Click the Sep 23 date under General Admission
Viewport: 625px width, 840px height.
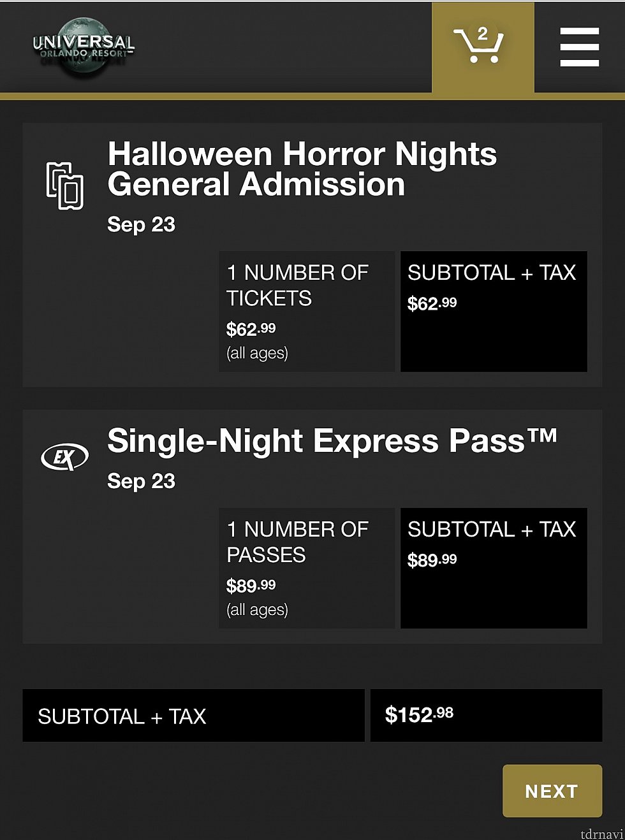point(141,224)
